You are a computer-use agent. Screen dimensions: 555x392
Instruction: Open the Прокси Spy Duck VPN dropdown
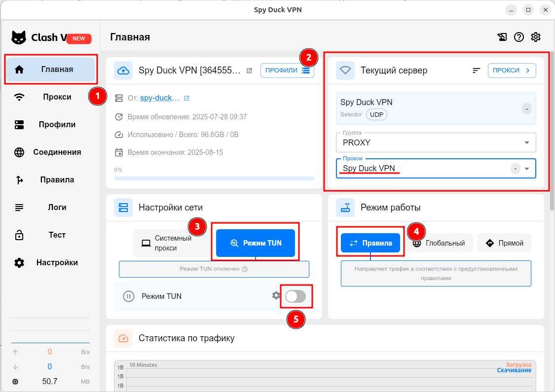click(x=526, y=169)
